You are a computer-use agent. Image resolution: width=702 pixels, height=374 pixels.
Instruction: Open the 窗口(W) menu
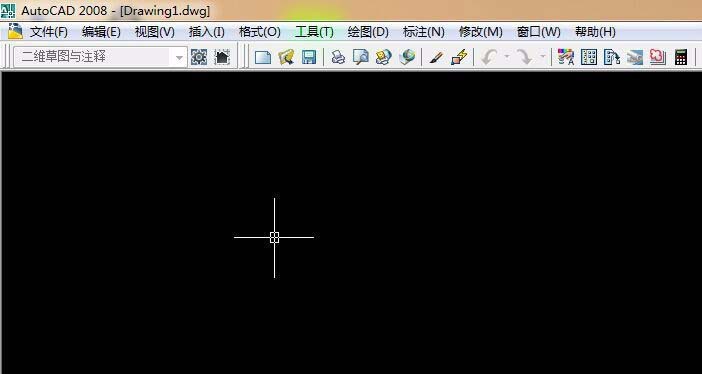tap(539, 32)
